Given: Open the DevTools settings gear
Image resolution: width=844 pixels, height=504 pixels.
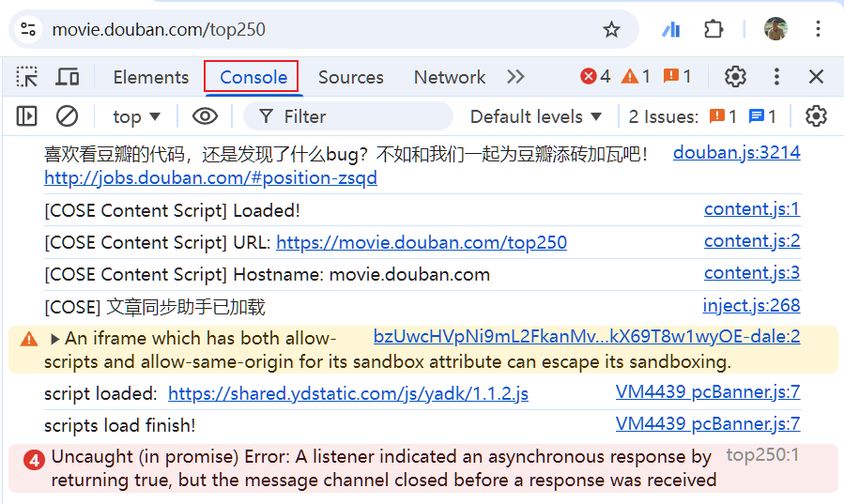Looking at the screenshot, I should [735, 77].
